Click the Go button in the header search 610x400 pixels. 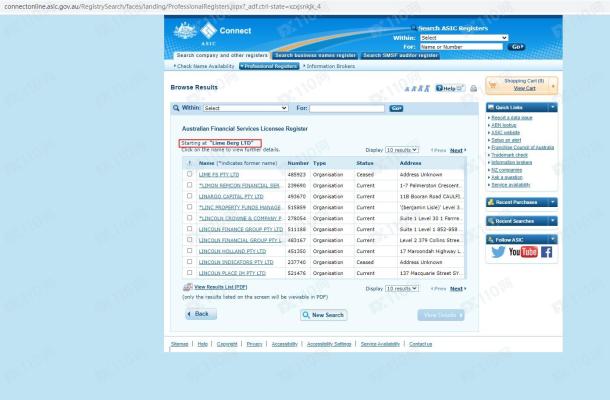(516, 47)
